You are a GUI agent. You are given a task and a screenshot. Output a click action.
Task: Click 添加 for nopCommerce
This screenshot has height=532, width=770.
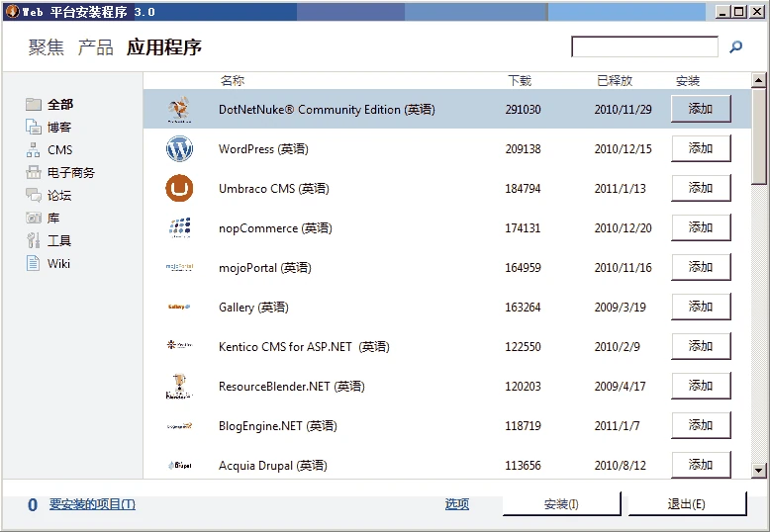click(701, 227)
